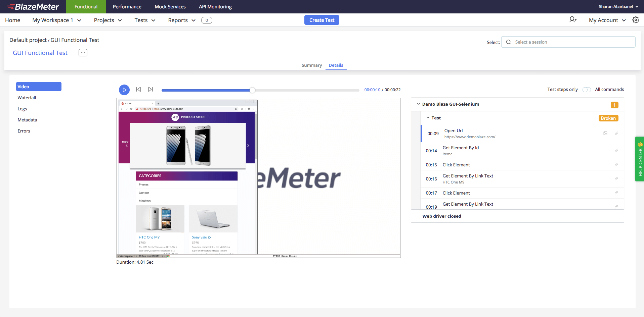Switch to API Monitoring tab
The width and height of the screenshot is (644, 317).
(x=215, y=7)
